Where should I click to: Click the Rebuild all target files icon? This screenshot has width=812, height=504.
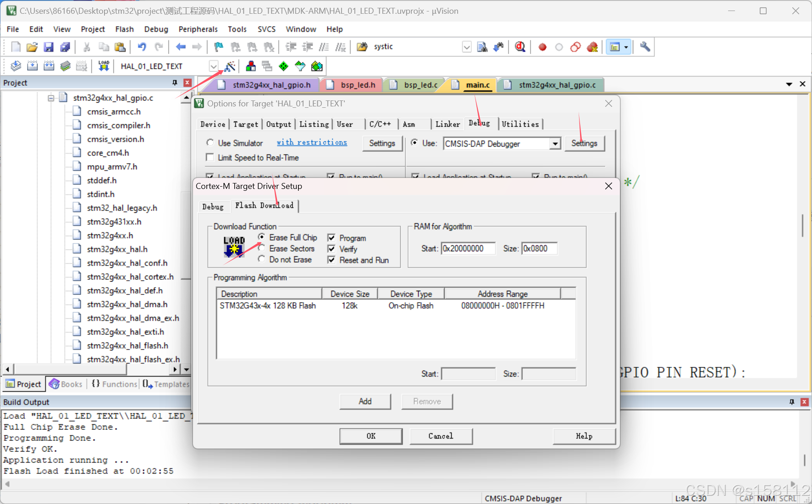[x=49, y=66]
